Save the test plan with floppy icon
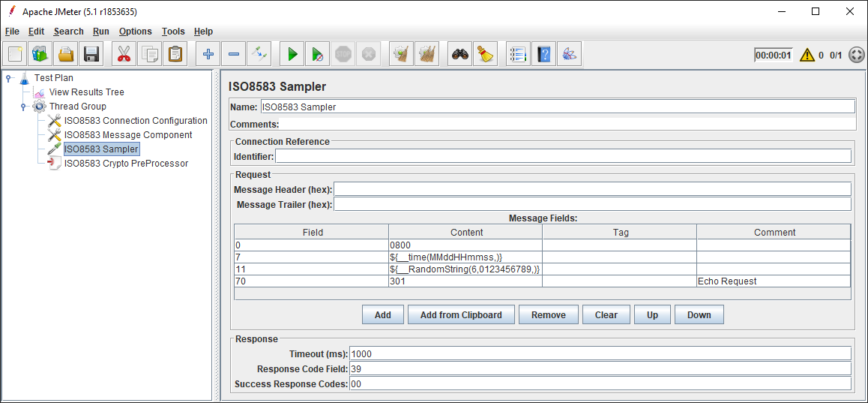This screenshot has height=403, width=868. [x=91, y=54]
